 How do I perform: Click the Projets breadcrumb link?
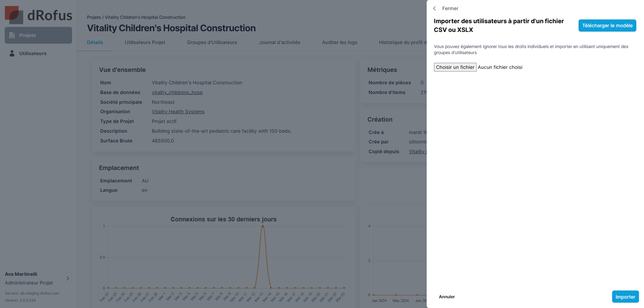tap(94, 17)
